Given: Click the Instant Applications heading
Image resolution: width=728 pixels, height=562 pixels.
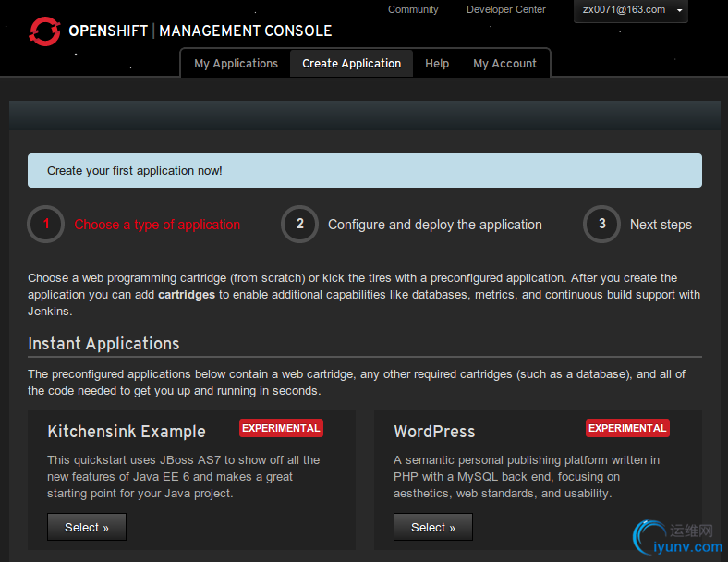Looking at the screenshot, I should coord(103,344).
